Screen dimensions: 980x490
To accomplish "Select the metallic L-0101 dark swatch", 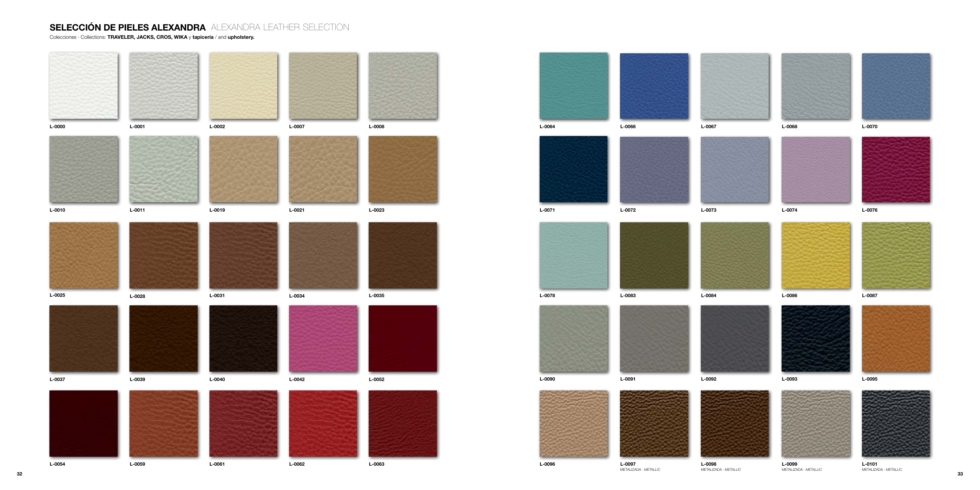I will click(x=896, y=423).
